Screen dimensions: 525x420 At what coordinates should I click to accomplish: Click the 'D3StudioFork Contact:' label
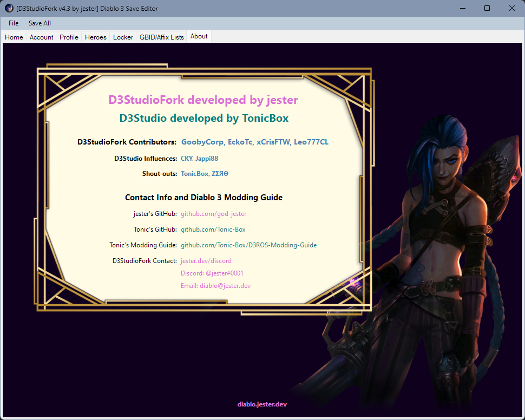click(x=145, y=261)
